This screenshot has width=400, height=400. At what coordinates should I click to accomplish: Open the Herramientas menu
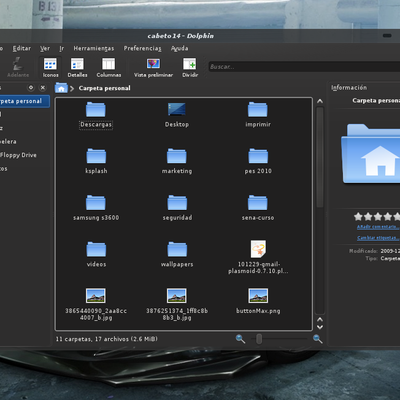(x=94, y=49)
